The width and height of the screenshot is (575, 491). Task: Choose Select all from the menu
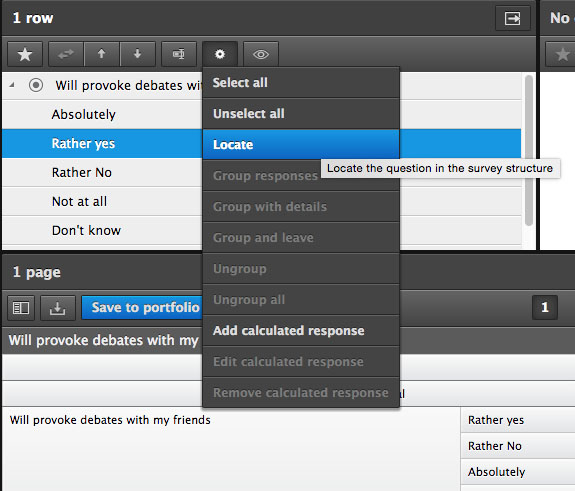[301, 83]
